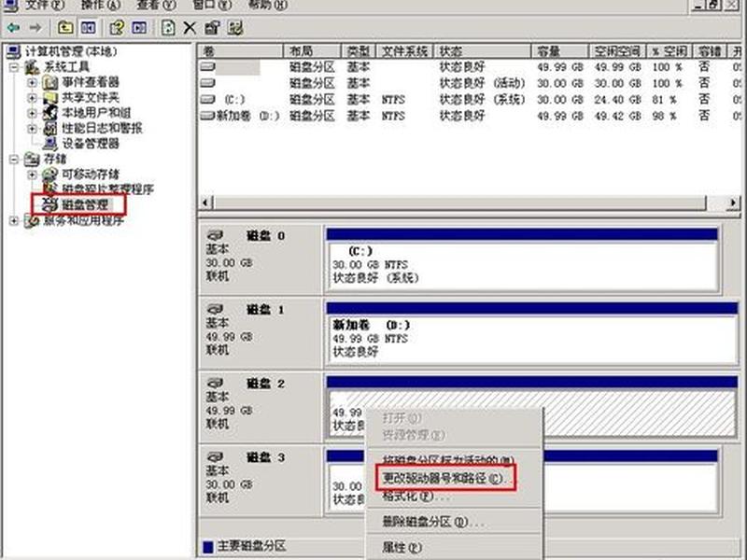The image size is (747, 560).
Task: Click the 设备管理器 icon
Action: tap(50, 144)
